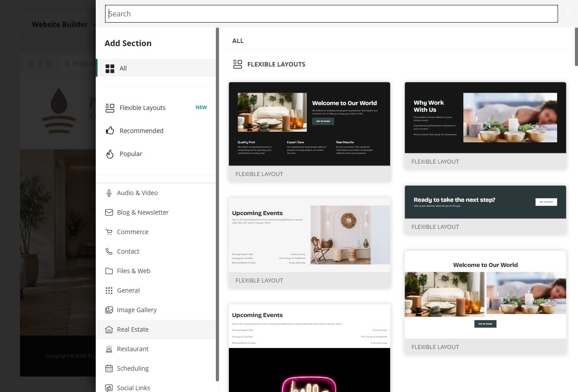Screen dimensions: 578x392
Task: Click the Social Links icon
Action: point(109,388)
